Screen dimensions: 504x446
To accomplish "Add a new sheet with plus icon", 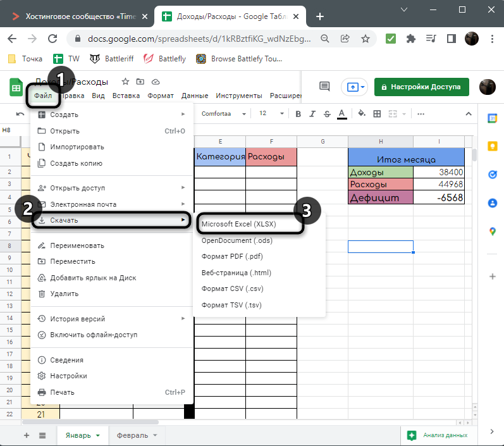I will (x=27, y=435).
